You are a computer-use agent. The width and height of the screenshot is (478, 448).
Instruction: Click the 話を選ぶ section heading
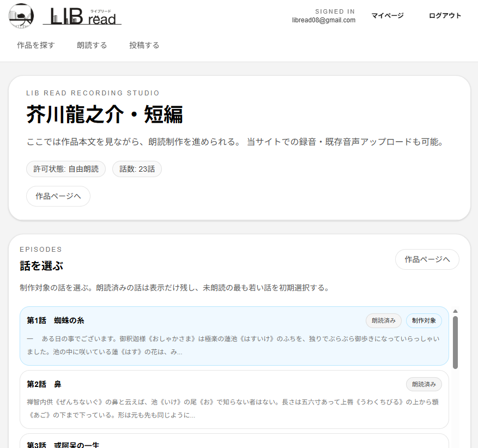point(41,266)
